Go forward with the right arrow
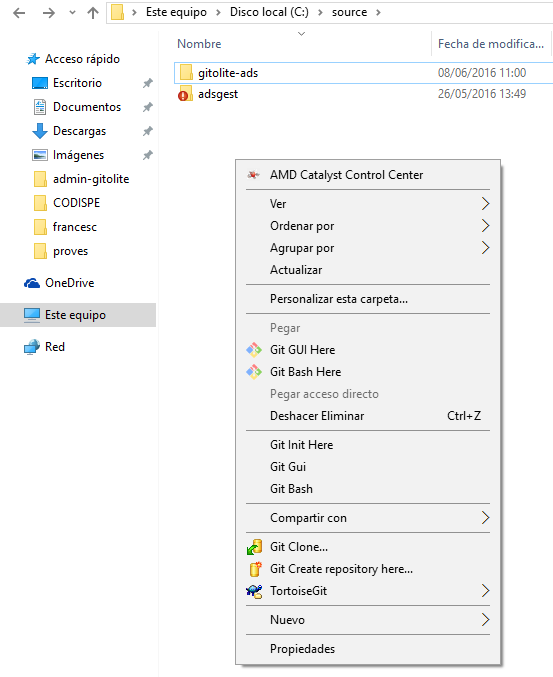Screen dimensions: 553x677 (x=48, y=13)
